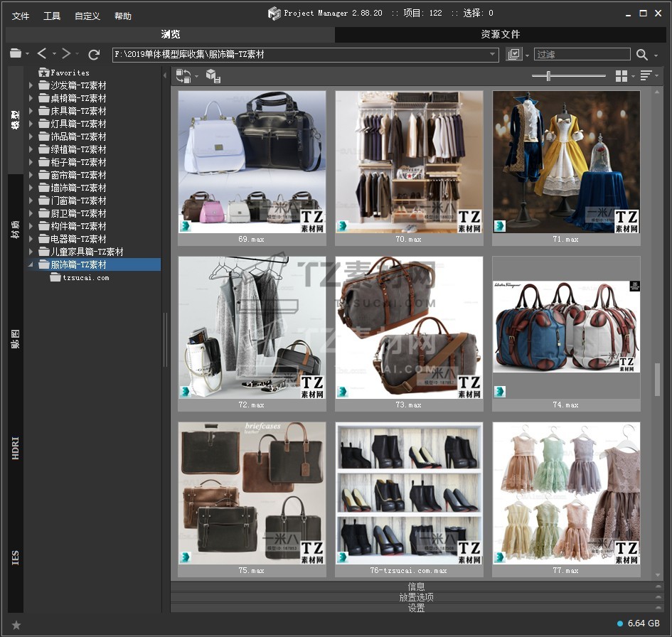This screenshot has width=672, height=637.
Task: Click the sort order icon
Action: pyautogui.click(x=646, y=75)
